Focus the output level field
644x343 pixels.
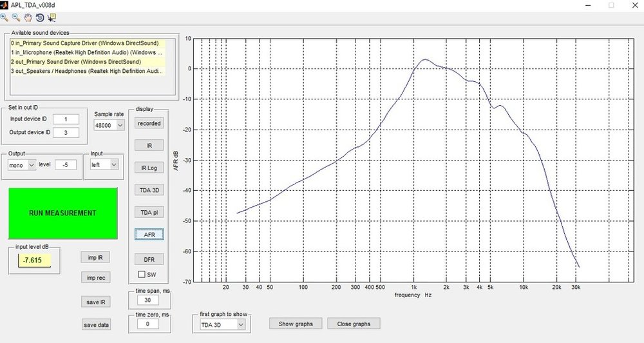click(x=66, y=164)
